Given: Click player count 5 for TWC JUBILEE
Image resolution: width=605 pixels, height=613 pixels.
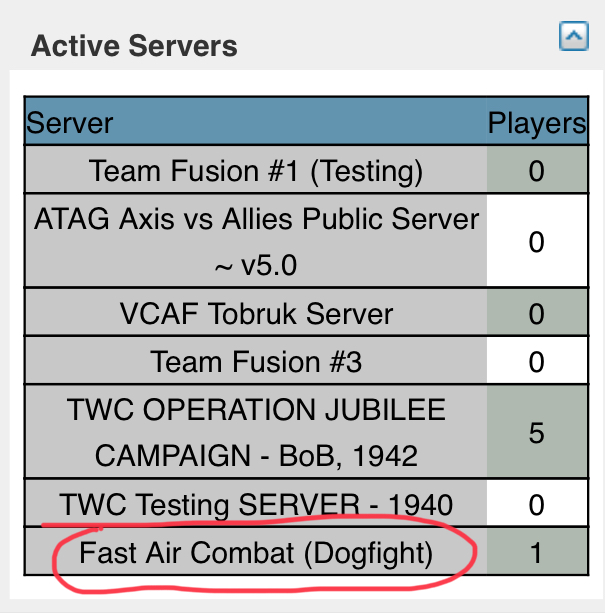Looking at the screenshot, I should (x=537, y=432).
